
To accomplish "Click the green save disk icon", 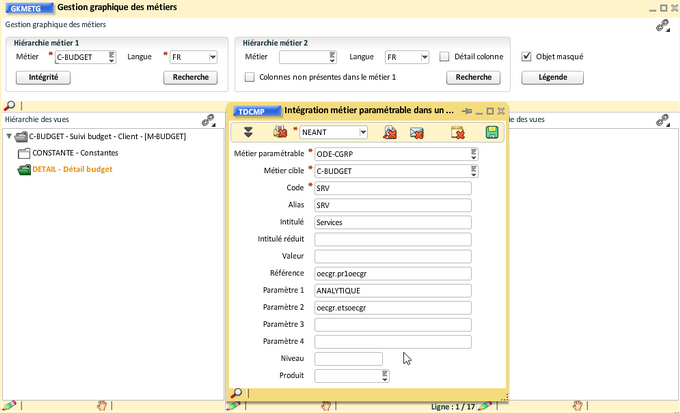I will point(491,132).
